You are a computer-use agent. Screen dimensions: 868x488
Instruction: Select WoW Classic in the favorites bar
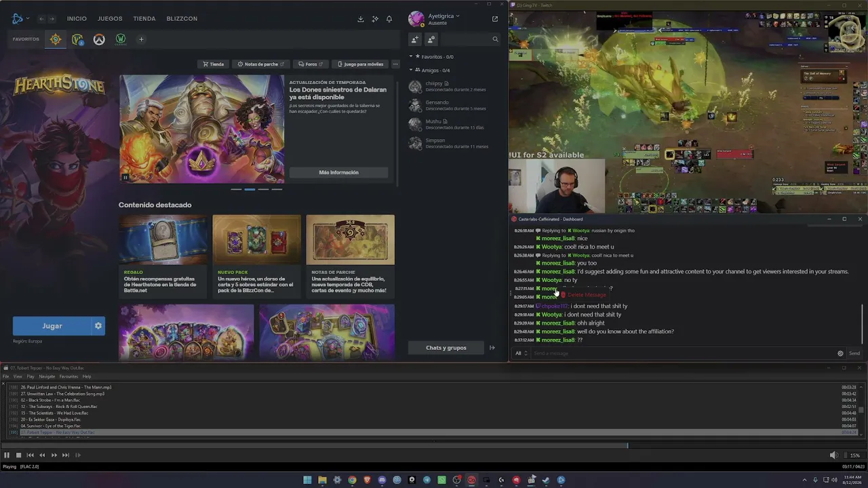(x=121, y=39)
